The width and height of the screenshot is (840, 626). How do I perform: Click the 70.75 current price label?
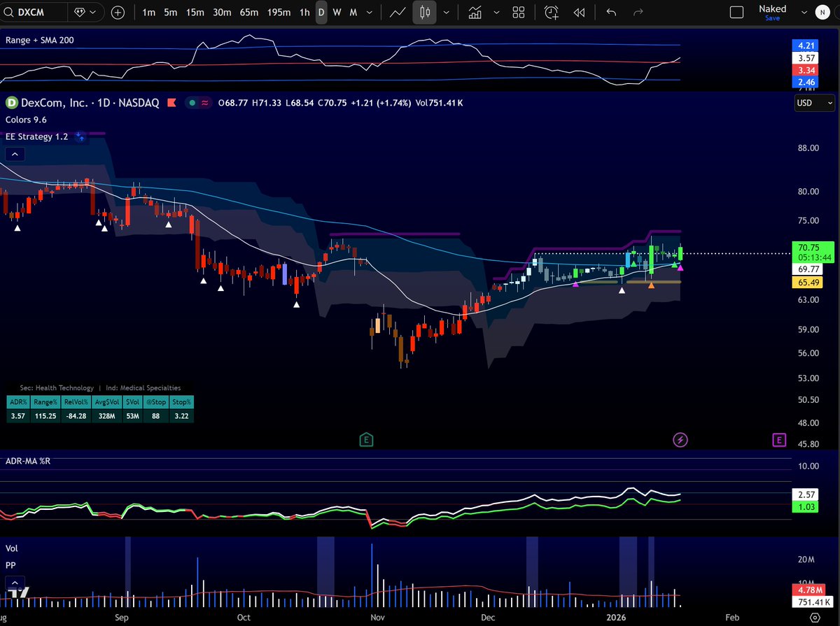(814, 252)
